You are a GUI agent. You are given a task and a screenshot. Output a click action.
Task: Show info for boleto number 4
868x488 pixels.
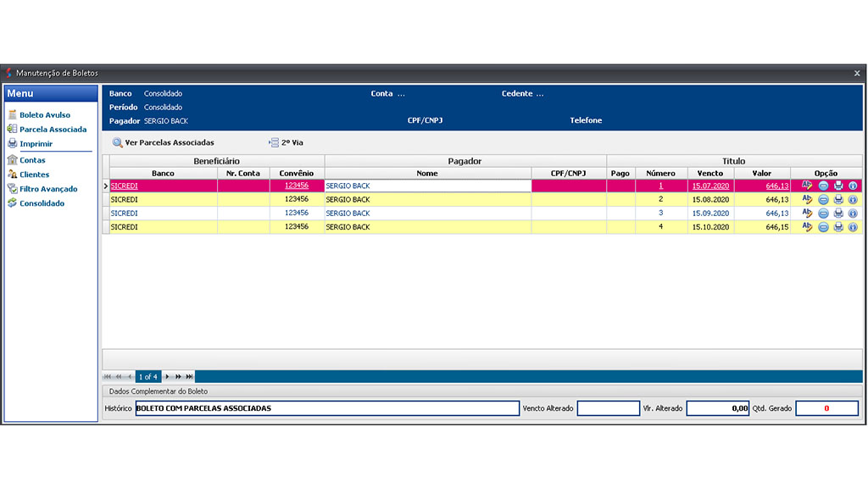(x=853, y=227)
